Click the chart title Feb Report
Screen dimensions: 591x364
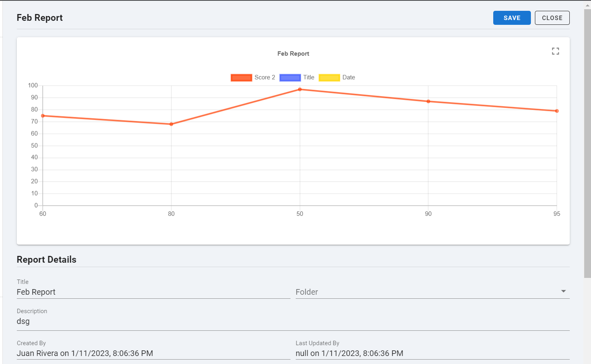[x=293, y=54]
